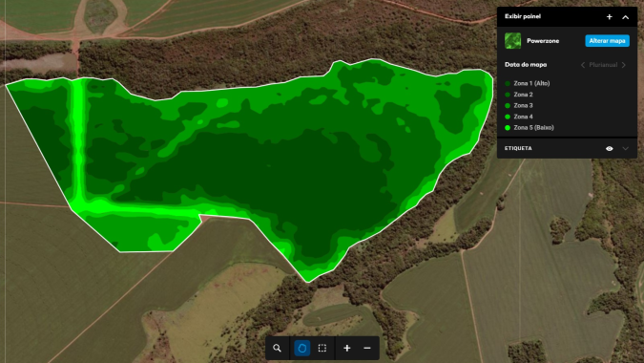Go to next map date arrow
Screen dimensions: 644x363
click(624, 65)
